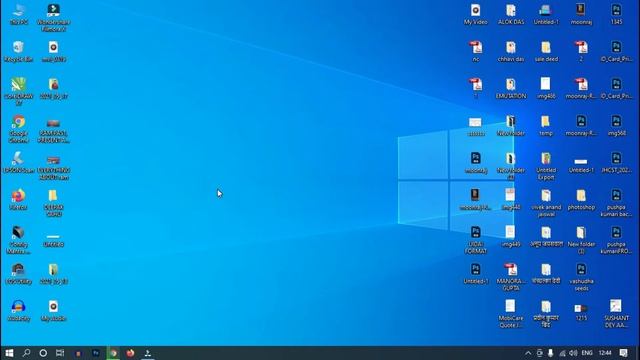Select the JHCST_202 Photoshop file
The height and width of the screenshot is (360, 640).
click(616, 162)
